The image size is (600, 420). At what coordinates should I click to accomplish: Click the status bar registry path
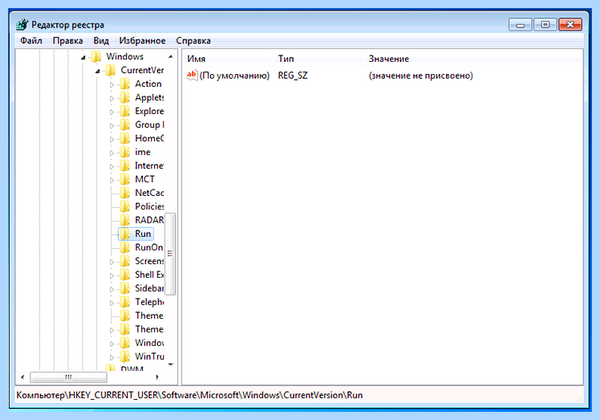pyautogui.click(x=189, y=395)
